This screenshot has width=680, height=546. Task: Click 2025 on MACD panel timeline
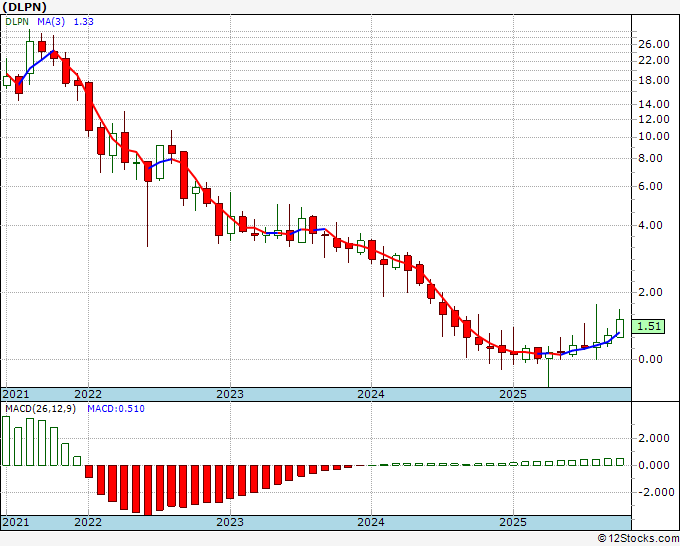click(x=513, y=522)
